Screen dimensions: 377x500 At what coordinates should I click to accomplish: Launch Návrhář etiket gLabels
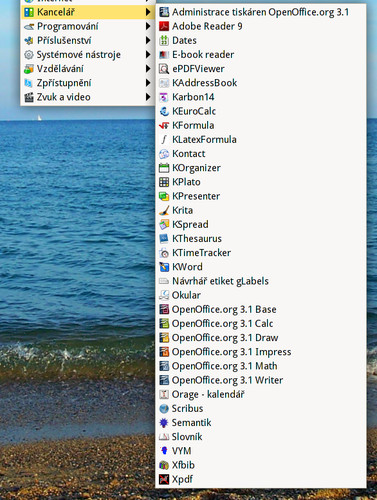click(261, 281)
